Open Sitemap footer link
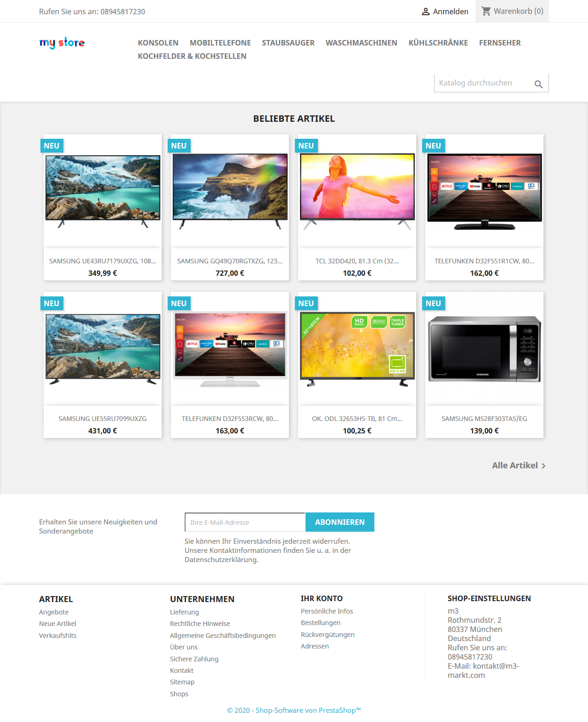This screenshot has width=588, height=722. [x=182, y=682]
